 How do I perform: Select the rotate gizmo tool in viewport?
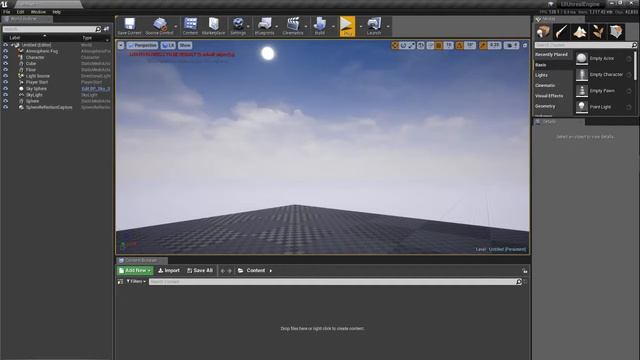(x=404, y=45)
